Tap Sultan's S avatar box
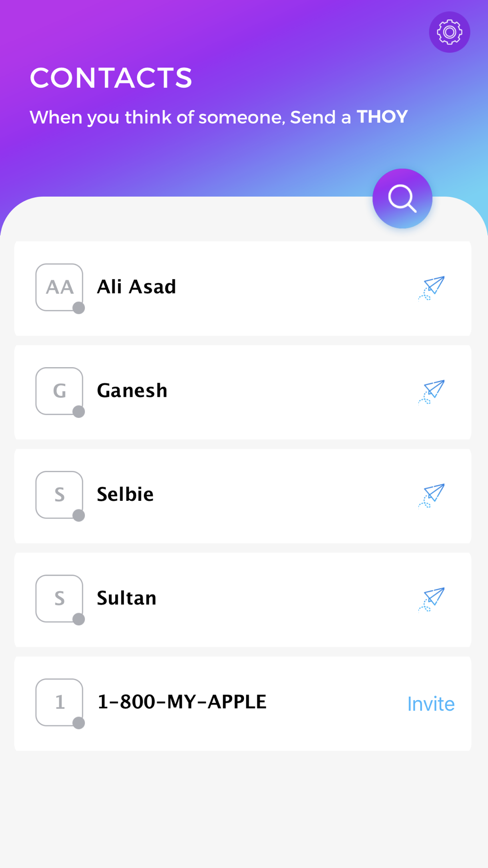This screenshot has width=488, height=868. click(x=59, y=599)
